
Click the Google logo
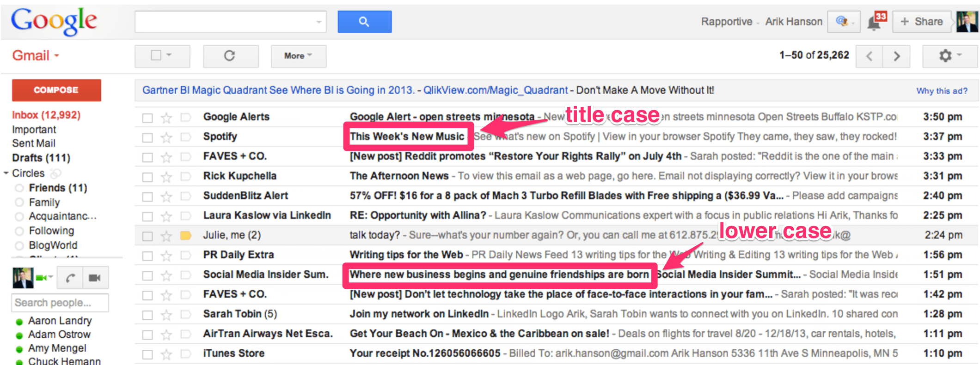(x=54, y=22)
